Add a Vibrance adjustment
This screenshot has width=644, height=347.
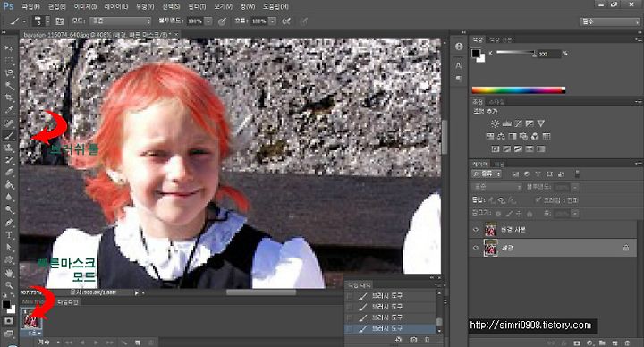pyautogui.click(x=541, y=123)
